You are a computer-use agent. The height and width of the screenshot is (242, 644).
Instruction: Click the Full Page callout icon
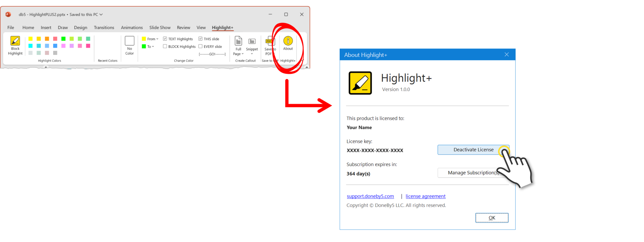click(x=238, y=41)
